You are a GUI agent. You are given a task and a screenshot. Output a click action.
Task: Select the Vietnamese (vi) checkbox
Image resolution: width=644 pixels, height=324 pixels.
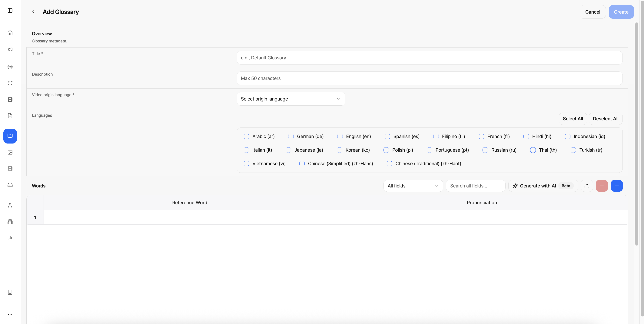pos(246,164)
